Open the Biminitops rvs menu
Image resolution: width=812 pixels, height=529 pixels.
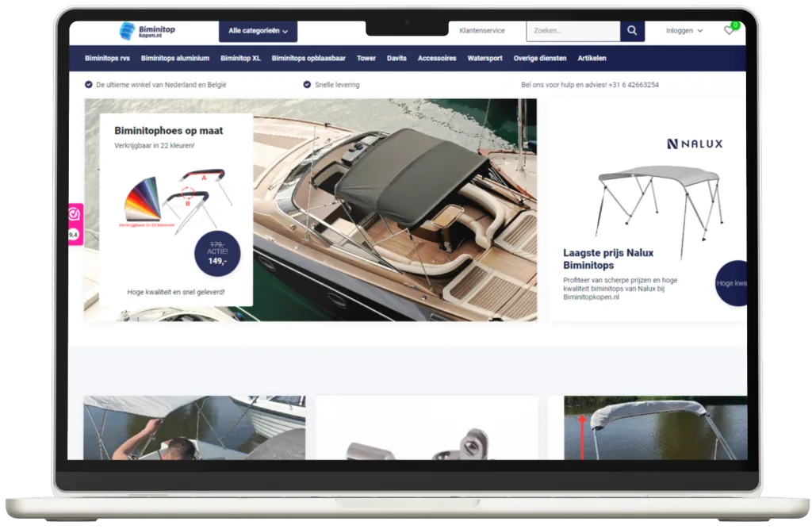(107, 58)
